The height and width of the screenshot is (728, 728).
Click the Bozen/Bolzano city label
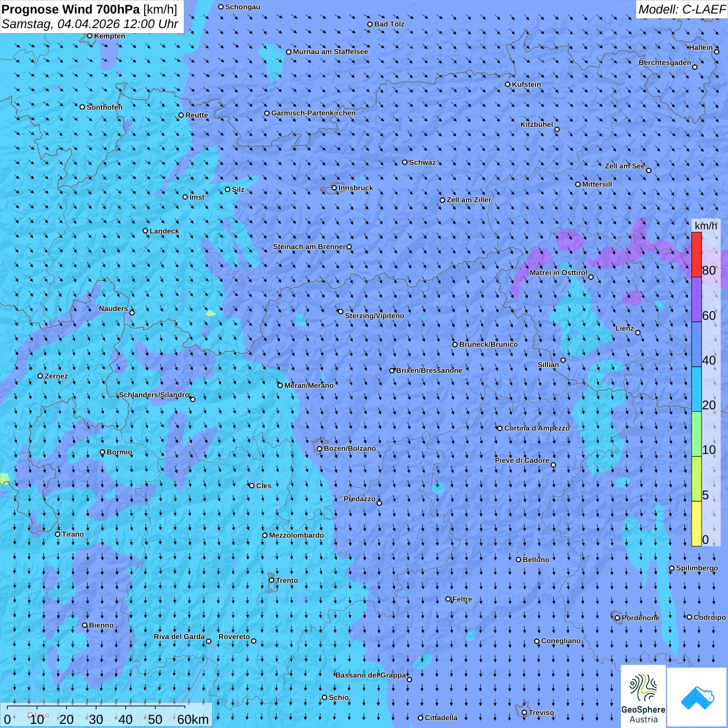tap(349, 448)
